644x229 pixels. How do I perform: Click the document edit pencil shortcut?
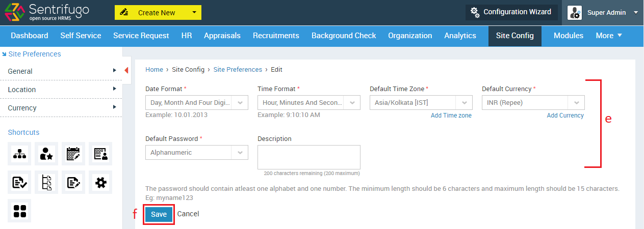73,182
